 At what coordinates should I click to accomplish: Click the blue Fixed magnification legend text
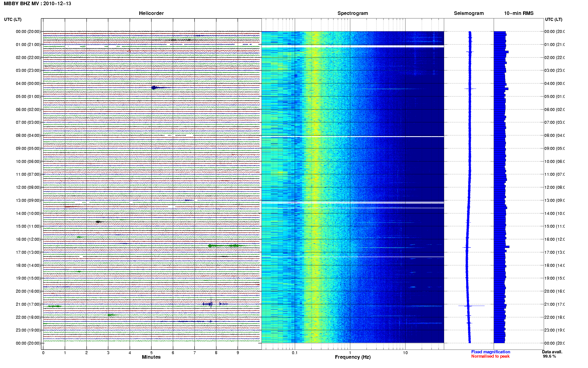491,352
